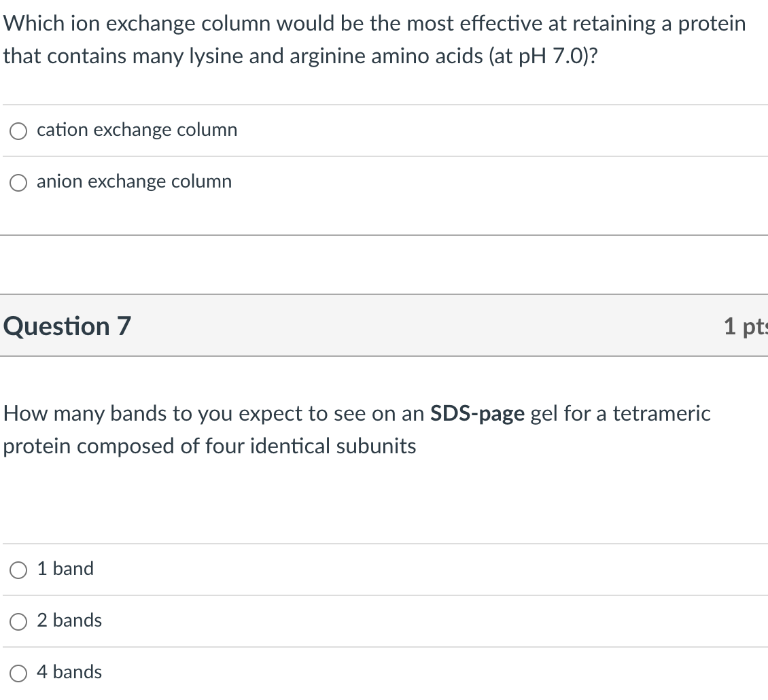
Task: Select the anion exchange column answer
Action: click(18, 182)
